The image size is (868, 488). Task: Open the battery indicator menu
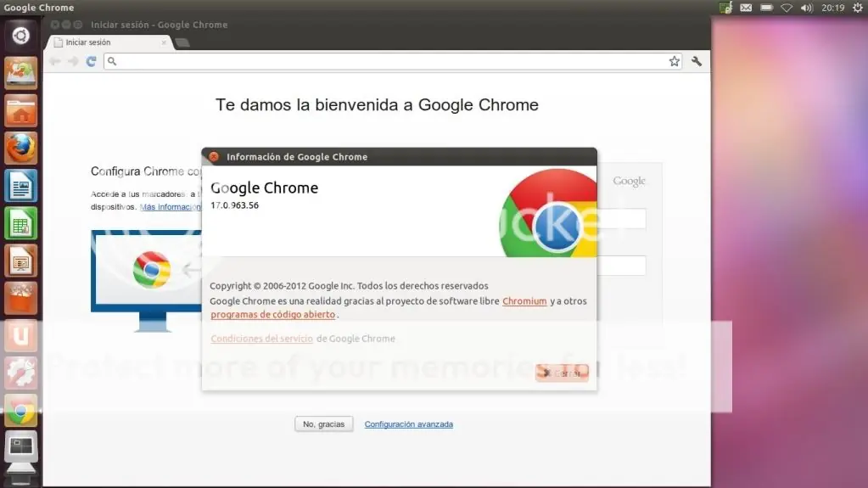[x=766, y=8]
